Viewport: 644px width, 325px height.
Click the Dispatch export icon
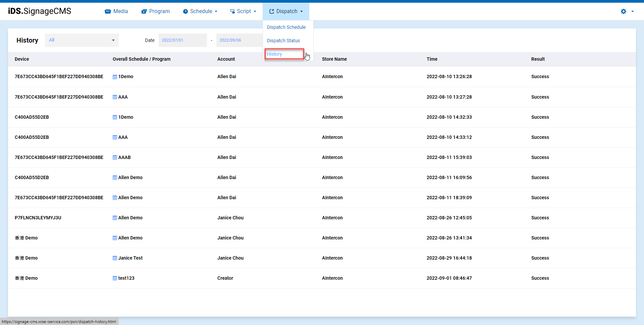pos(272,11)
